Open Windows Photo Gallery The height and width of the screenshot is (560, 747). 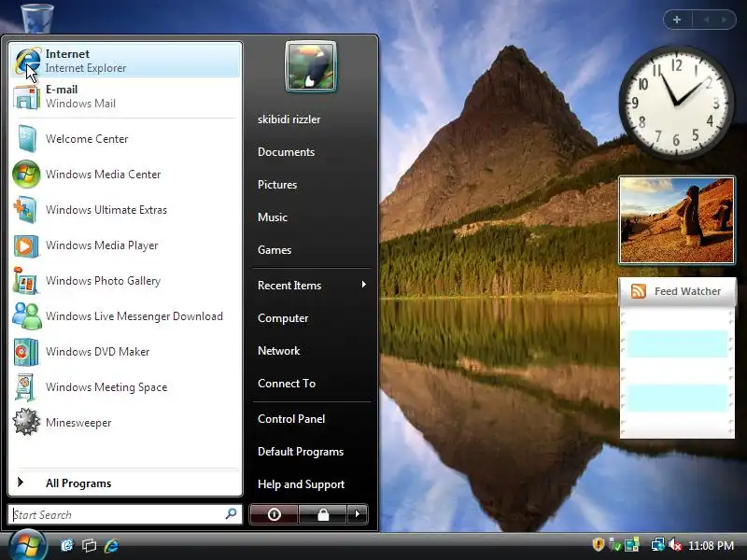125,281
